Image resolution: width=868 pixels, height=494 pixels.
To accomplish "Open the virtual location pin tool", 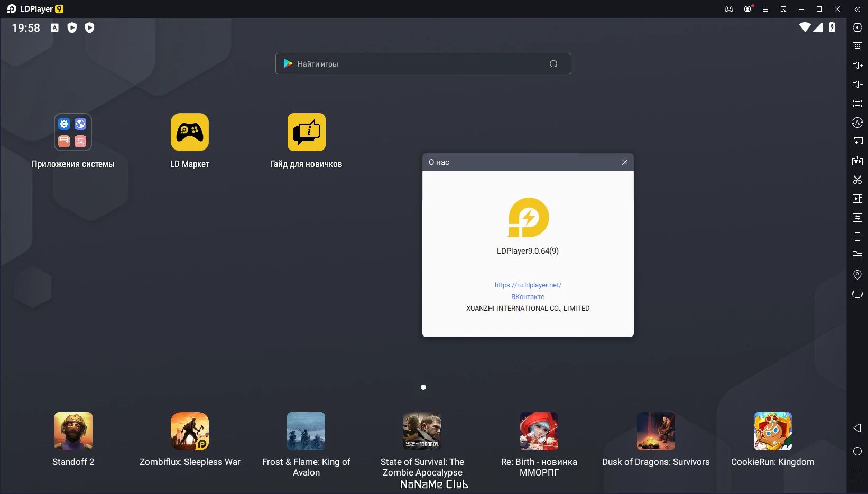I will click(x=857, y=275).
